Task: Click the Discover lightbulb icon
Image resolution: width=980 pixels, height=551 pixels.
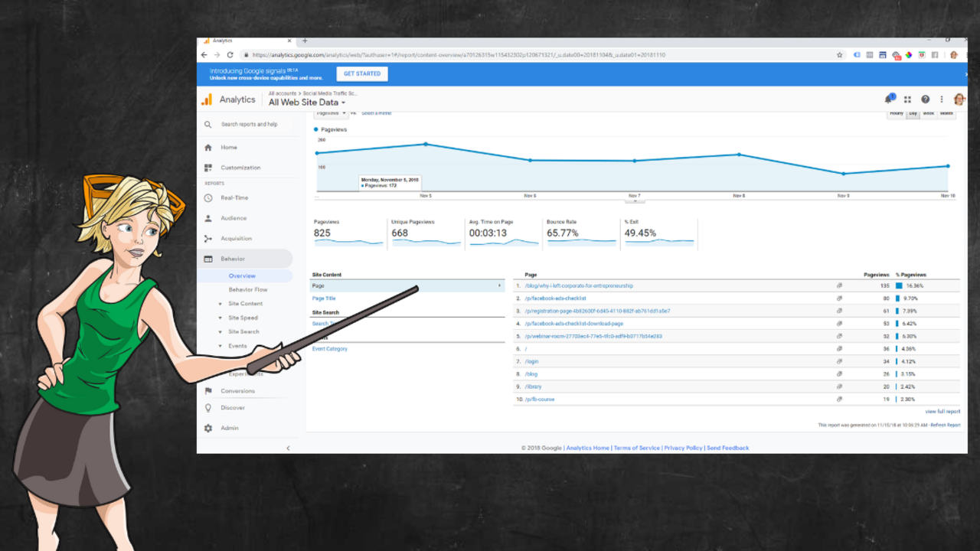Action: coord(208,408)
